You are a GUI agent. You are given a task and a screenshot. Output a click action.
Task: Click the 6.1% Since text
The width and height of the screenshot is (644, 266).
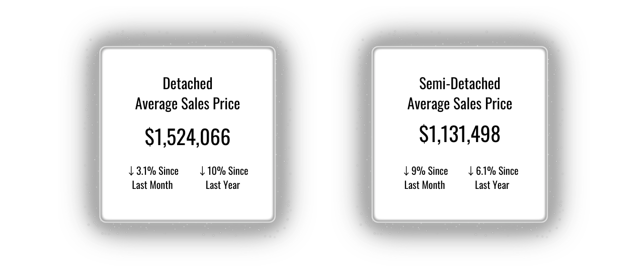point(497,171)
